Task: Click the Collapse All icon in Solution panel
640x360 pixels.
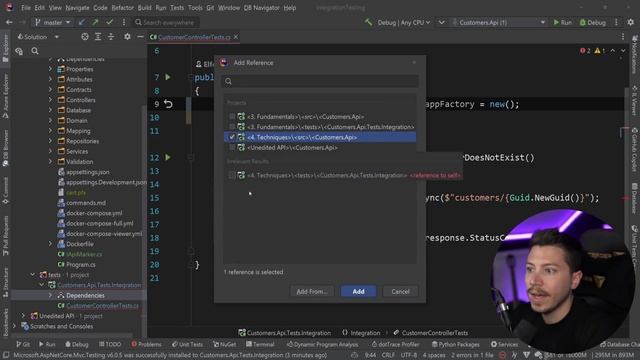Action: click(x=111, y=37)
